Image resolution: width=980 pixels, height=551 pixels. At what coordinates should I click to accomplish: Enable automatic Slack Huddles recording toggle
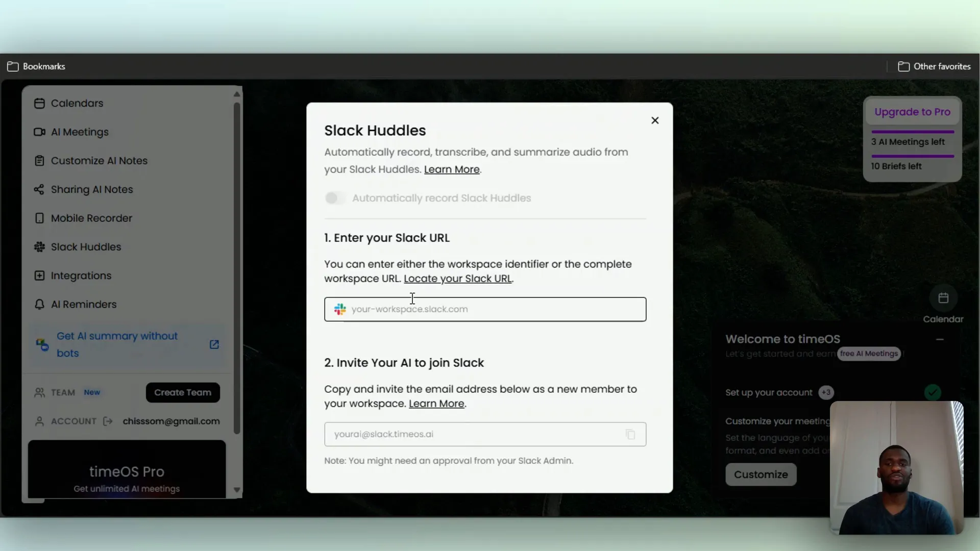click(335, 198)
